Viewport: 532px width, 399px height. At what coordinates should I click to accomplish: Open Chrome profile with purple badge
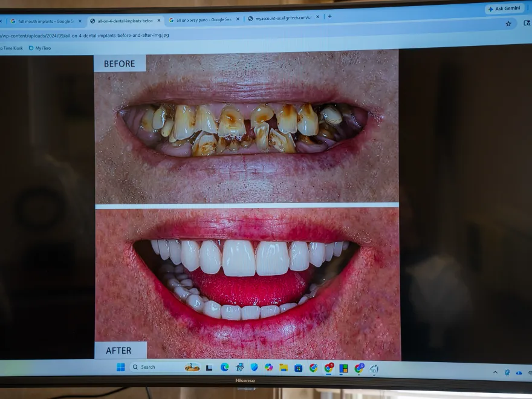tap(358, 368)
